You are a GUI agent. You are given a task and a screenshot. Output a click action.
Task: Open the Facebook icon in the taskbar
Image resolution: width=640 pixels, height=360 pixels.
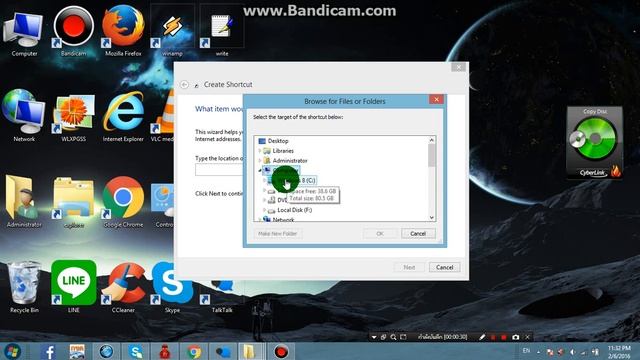[x=48, y=351]
